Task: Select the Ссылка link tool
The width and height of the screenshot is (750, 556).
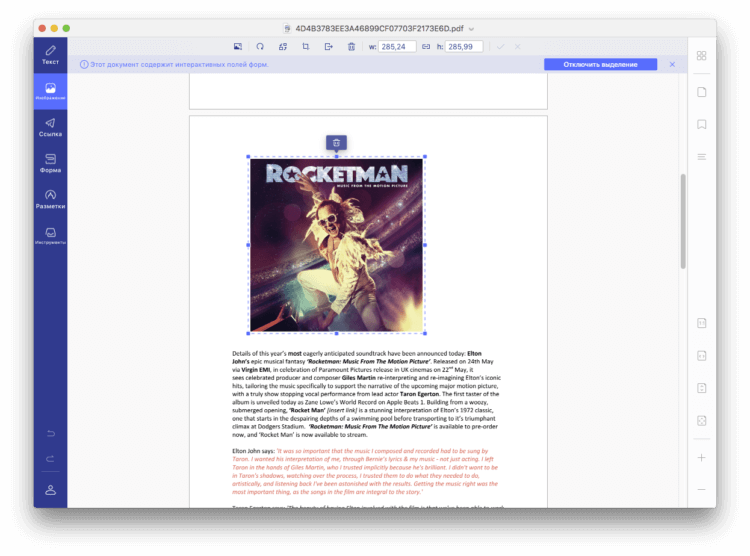Action: (50, 127)
